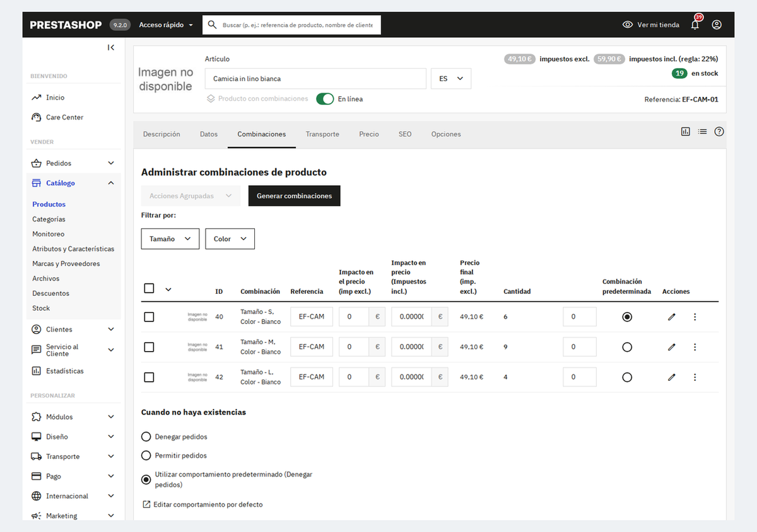This screenshot has height=532, width=757.
Task: Click the help question mark icon
Action: [x=719, y=132]
